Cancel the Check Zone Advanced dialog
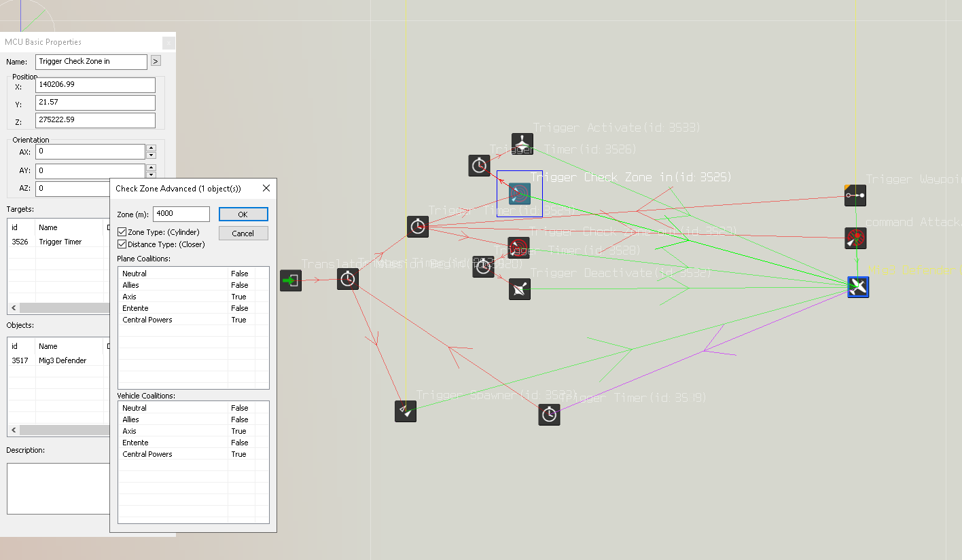This screenshot has height=560, width=962. tap(243, 234)
